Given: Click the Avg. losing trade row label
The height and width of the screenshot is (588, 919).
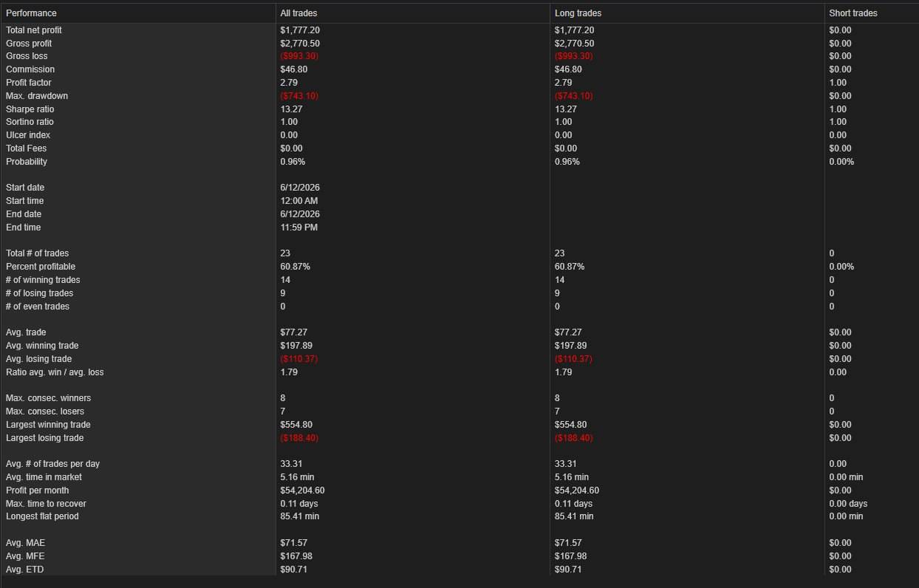Looking at the screenshot, I should pos(39,359).
